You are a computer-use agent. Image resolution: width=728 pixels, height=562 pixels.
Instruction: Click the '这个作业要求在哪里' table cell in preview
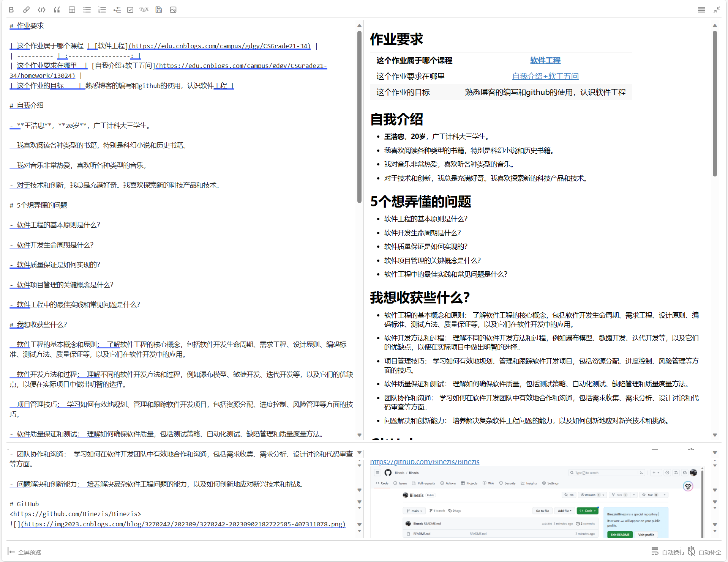click(x=414, y=76)
